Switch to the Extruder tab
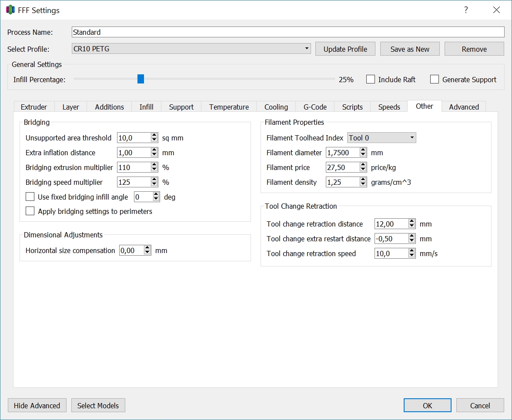Viewport: 512px width, 420px height. tap(33, 107)
